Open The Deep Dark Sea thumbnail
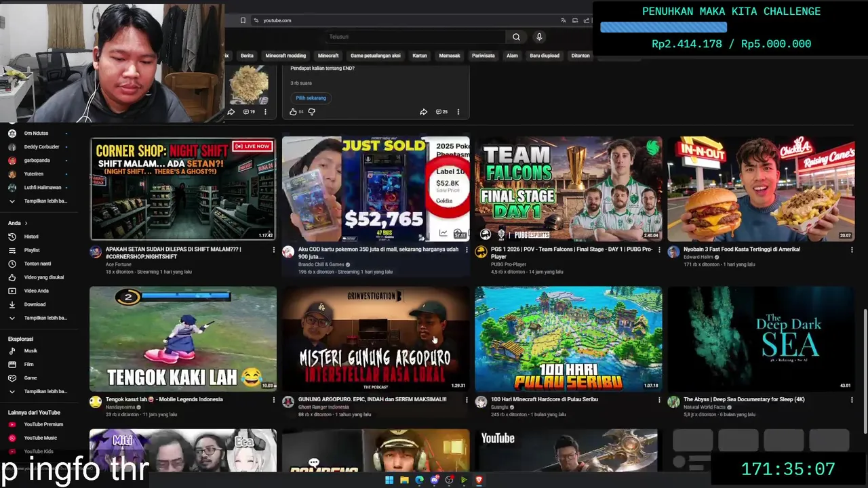 coord(761,339)
